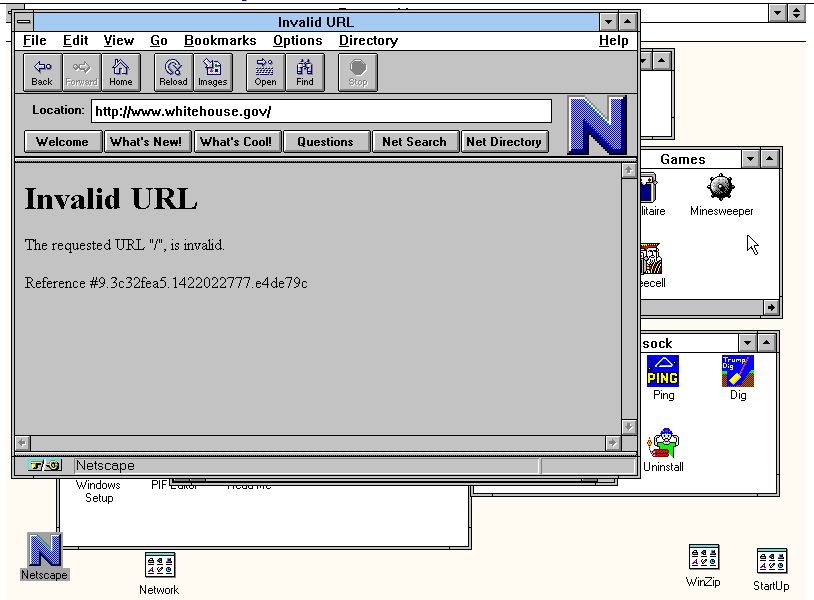Select the Windows Setup icon label

pyautogui.click(x=99, y=492)
